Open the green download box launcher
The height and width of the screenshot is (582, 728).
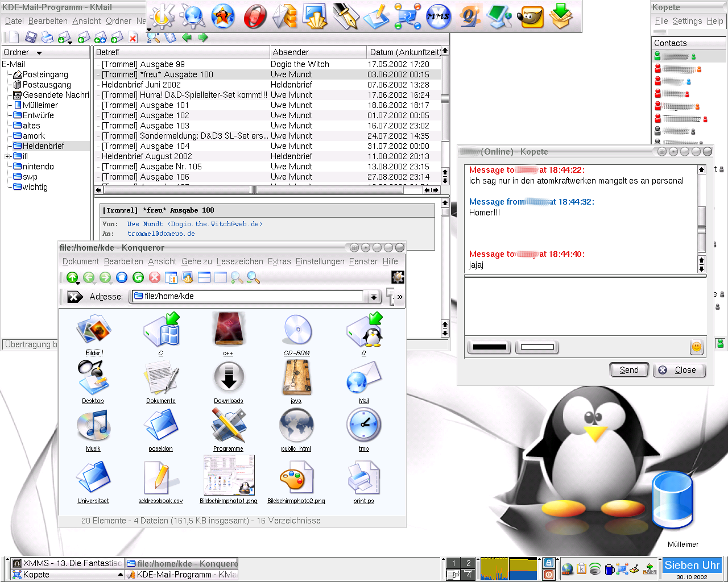[562, 16]
